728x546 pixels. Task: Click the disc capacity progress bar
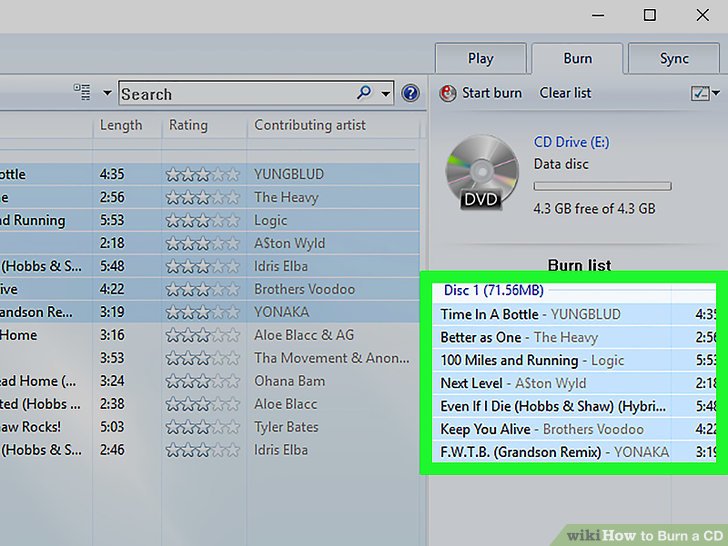[602, 186]
